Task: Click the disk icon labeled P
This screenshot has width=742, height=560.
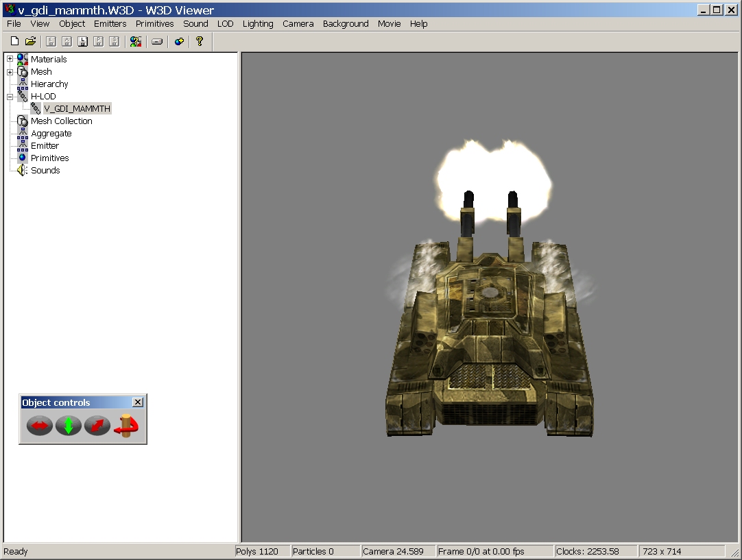Action: 99,42
